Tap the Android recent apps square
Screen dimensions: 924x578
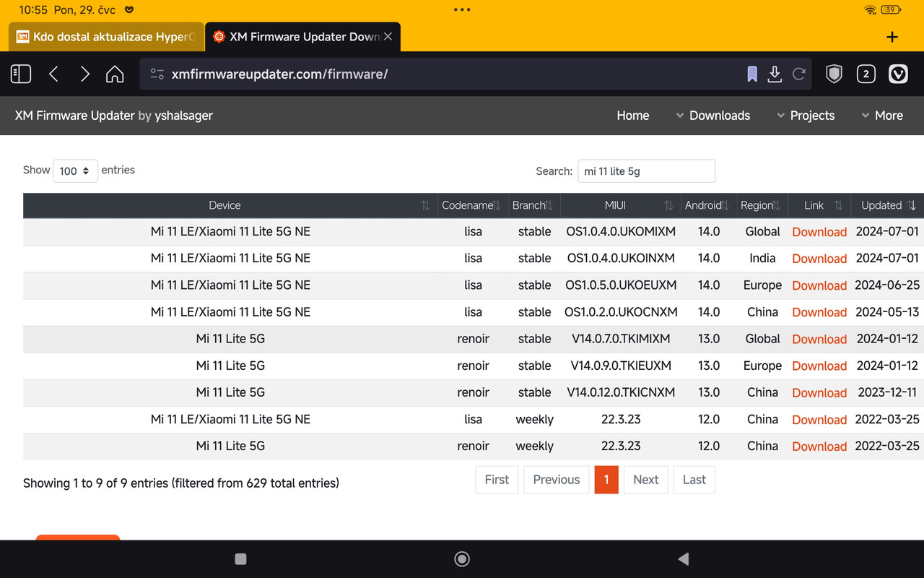241,558
